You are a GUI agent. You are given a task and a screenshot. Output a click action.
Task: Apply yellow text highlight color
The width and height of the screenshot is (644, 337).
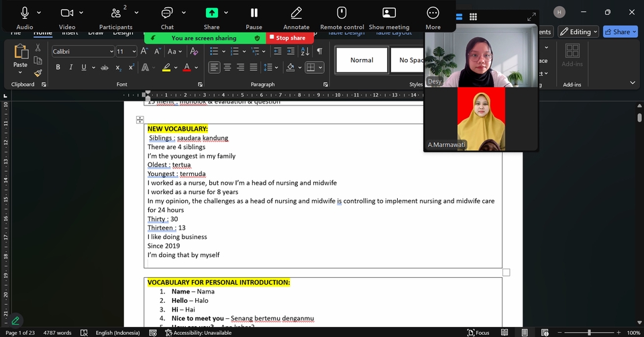click(166, 67)
